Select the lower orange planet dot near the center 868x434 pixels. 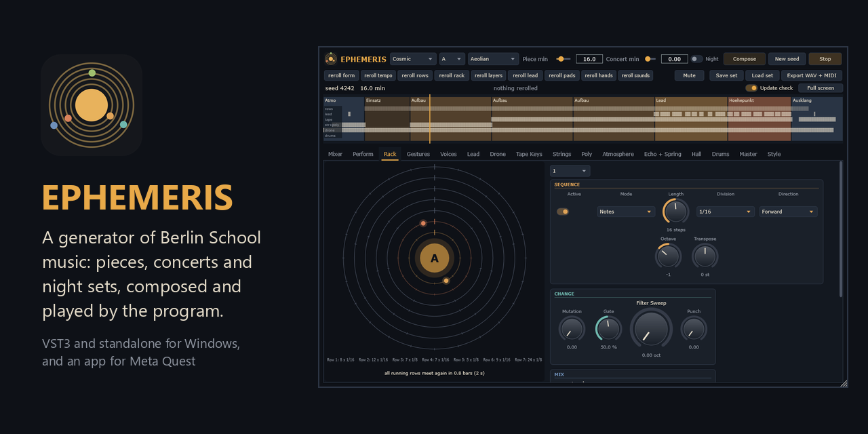tap(446, 280)
